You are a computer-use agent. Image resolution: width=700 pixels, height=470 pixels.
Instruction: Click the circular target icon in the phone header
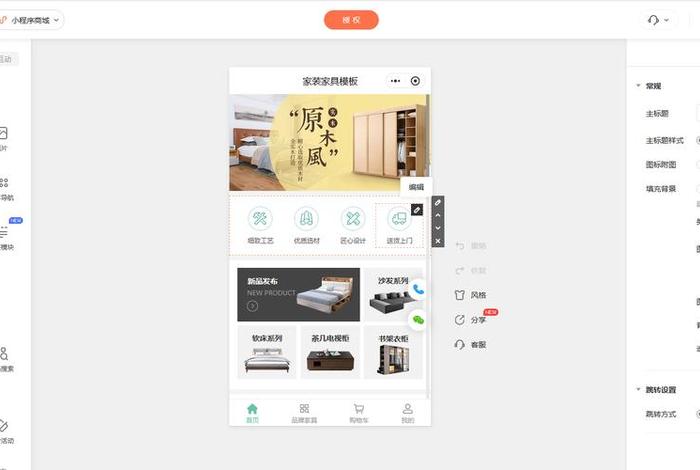[415, 81]
